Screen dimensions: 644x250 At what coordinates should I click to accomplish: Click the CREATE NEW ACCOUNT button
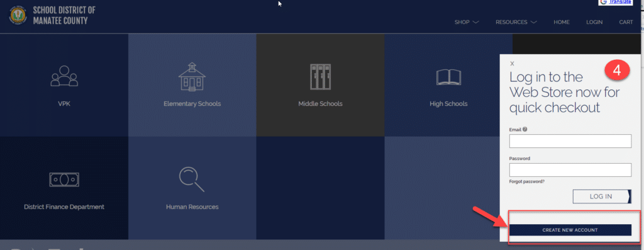click(x=570, y=230)
